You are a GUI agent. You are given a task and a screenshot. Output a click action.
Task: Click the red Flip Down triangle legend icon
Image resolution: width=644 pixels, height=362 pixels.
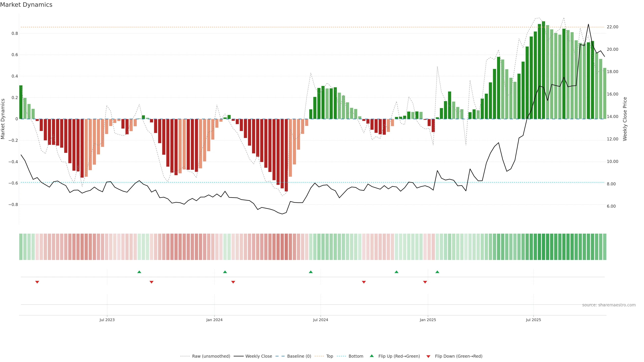click(428, 356)
